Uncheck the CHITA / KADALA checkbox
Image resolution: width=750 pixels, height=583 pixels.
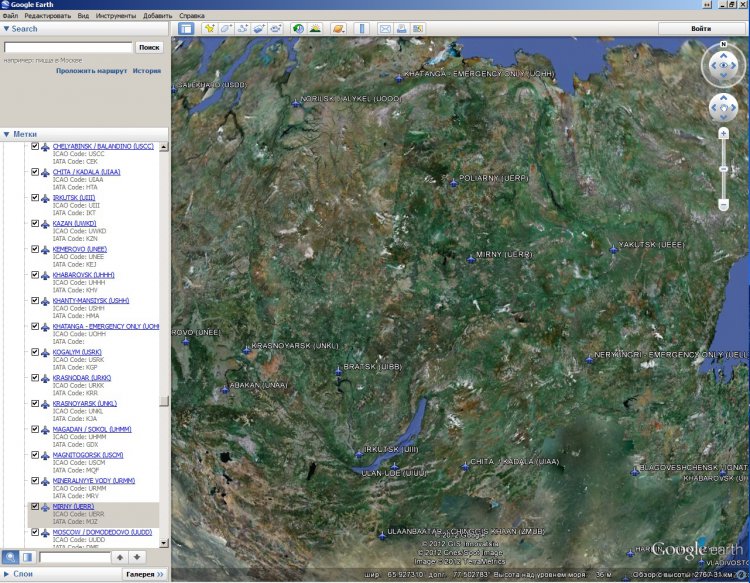(35, 172)
